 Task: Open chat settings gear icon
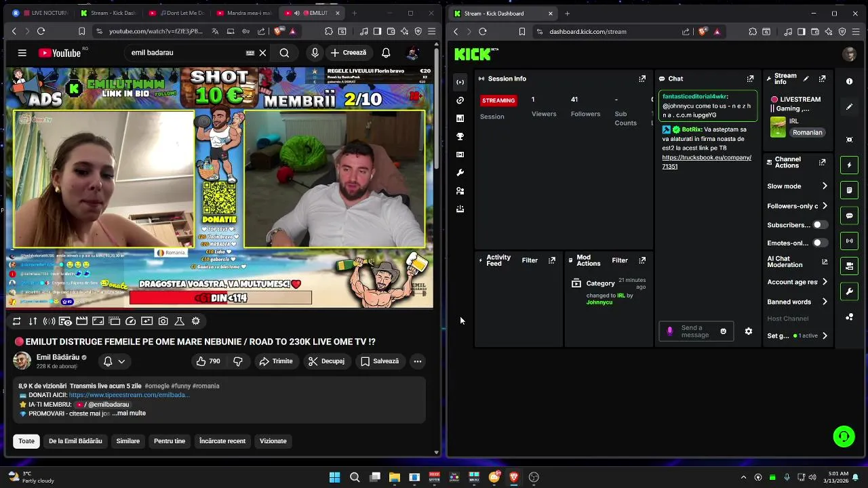(x=749, y=331)
